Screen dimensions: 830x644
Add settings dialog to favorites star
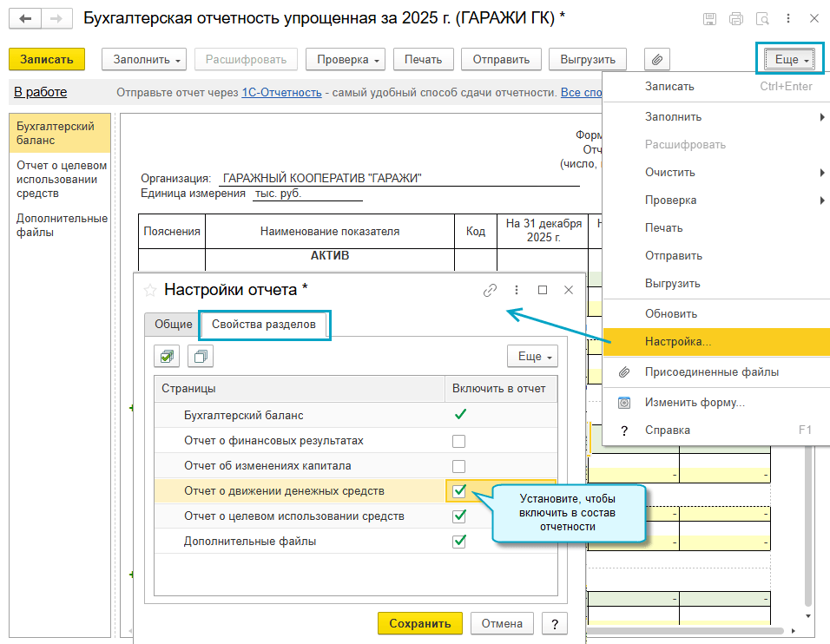[150, 290]
